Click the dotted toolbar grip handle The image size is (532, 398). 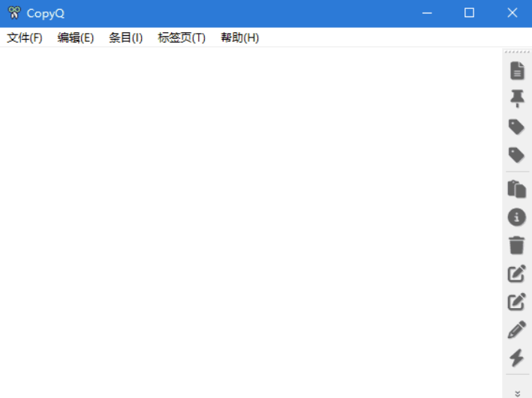516,52
